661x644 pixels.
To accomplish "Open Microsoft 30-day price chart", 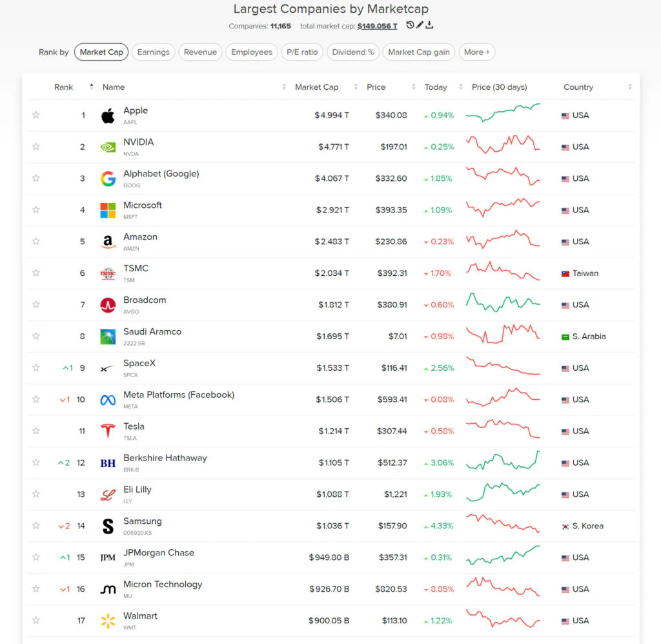I will (503, 207).
